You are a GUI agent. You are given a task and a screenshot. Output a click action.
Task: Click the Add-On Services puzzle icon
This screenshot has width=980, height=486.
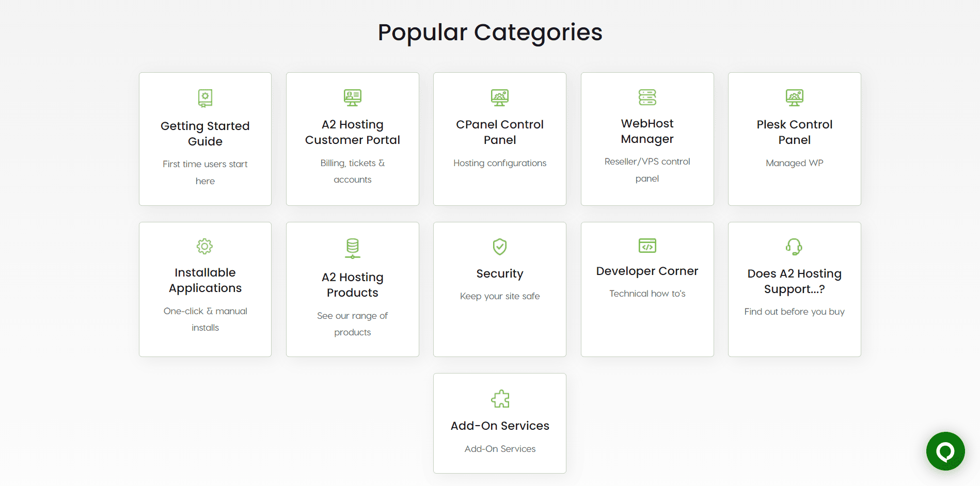(500, 399)
